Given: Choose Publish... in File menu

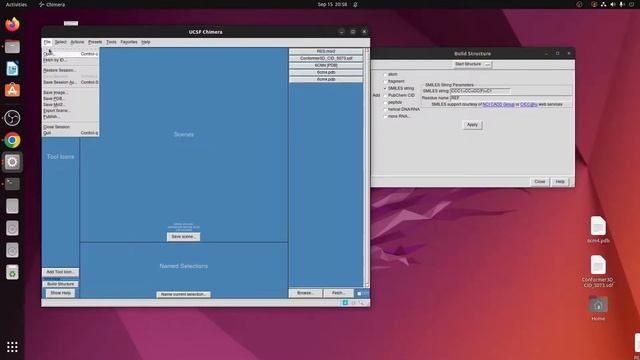Looking at the screenshot, I should click(70, 117).
